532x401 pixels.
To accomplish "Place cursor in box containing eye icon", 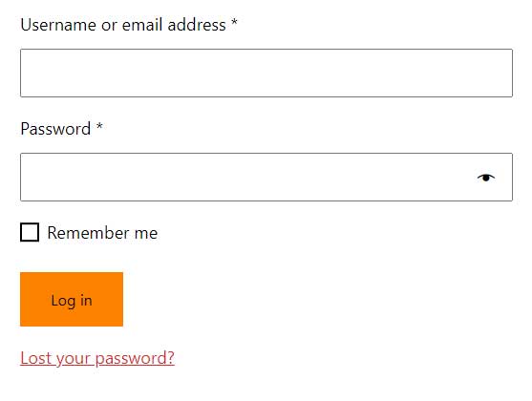I will click(x=266, y=177).
